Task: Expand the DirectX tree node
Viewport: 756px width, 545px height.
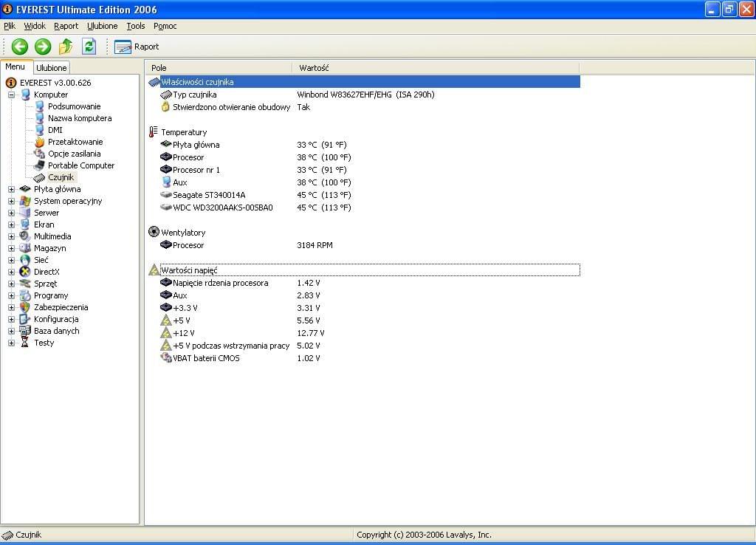Action: point(12,272)
